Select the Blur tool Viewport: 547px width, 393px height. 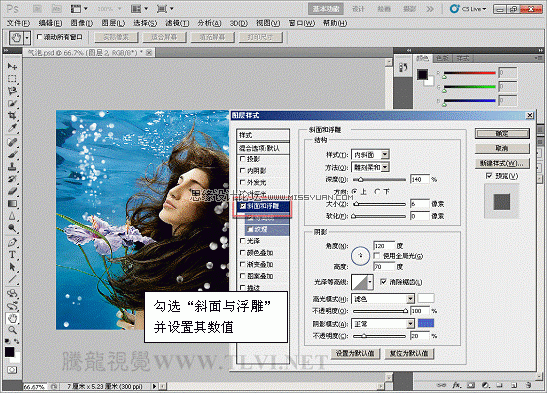coord(12,216)
